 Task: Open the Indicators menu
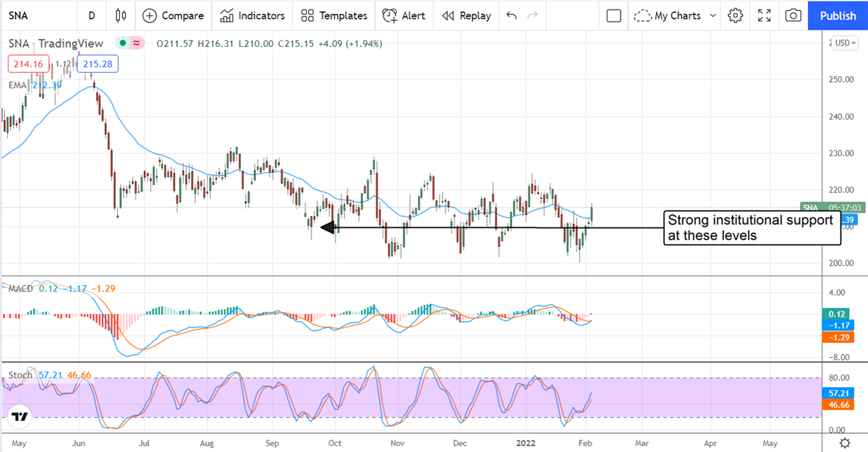[253, 15]
